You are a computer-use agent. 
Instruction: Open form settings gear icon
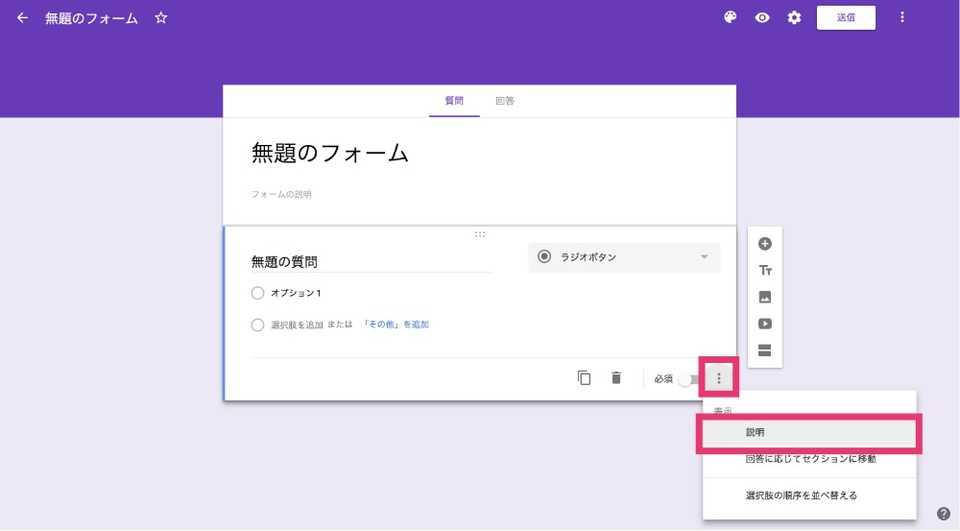pos(794,18)
